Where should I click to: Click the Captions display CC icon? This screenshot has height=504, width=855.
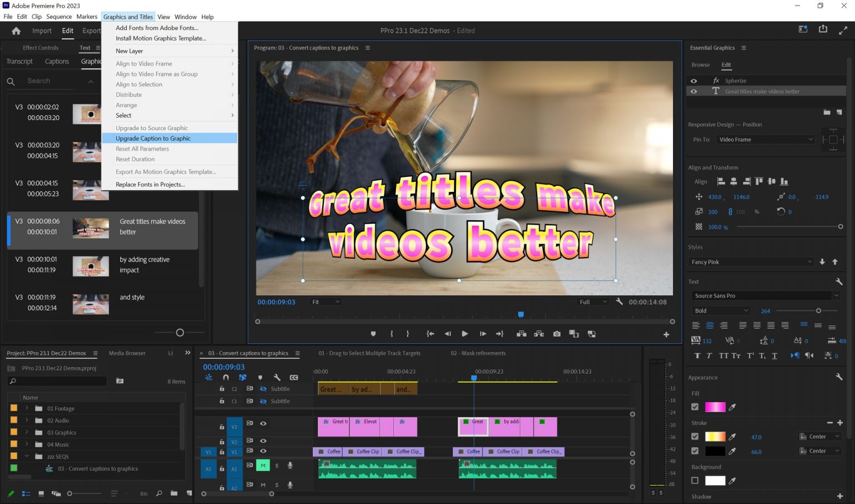click(x=294, y=377)
